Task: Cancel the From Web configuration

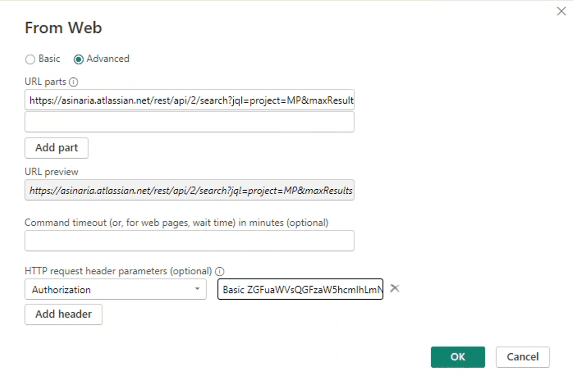Action: (x=523, y=357)
